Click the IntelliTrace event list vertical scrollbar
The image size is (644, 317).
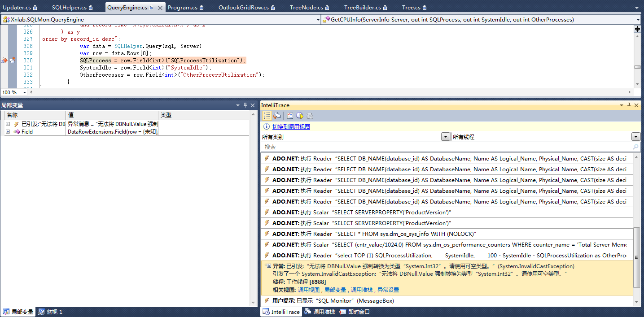[x=636, y=257]
